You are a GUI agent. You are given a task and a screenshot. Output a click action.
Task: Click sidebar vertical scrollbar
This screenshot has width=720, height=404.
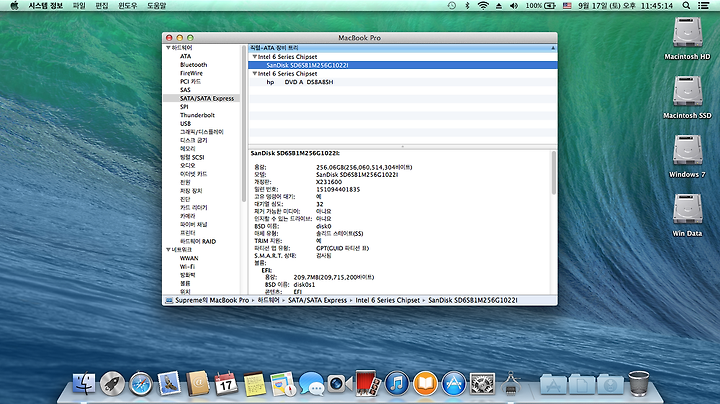pyautogui.click(x=243, y=124)
